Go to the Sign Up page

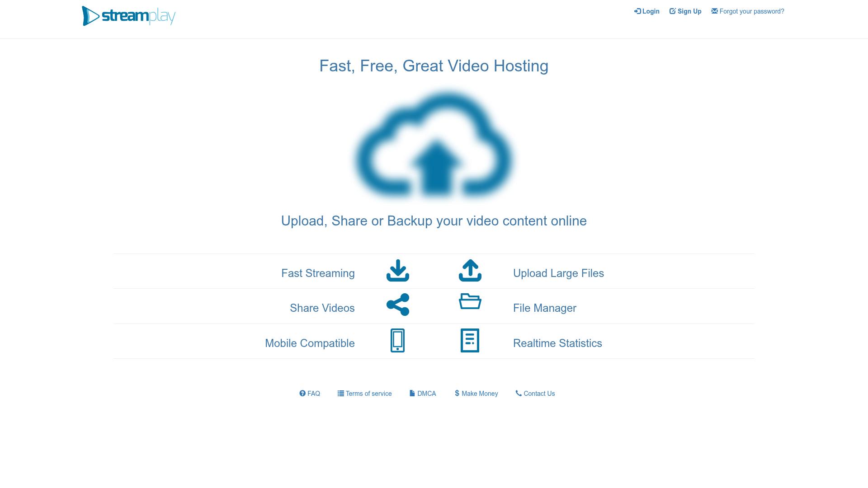(x=685, y=11)
